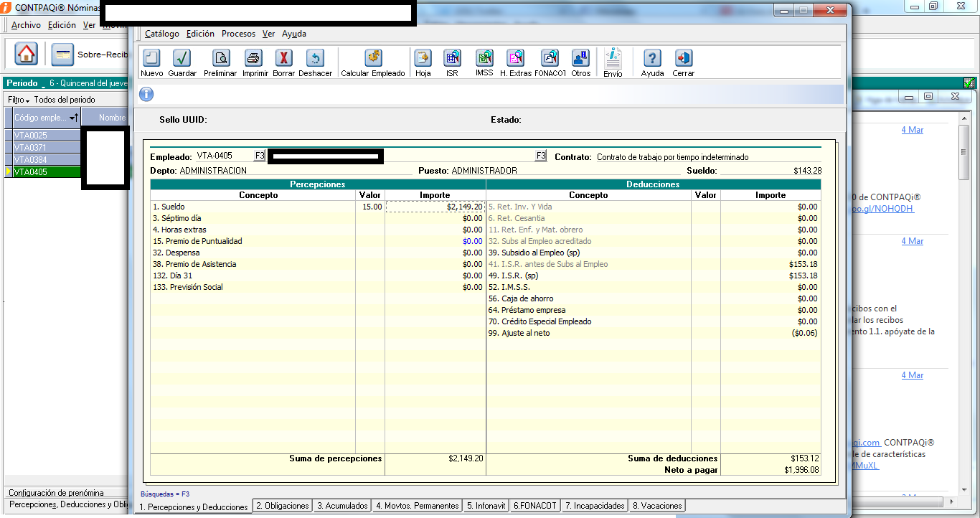Image resolution: width=980 pixels, height=518 pixels.
Task: Open Configuración de prenómina panel
Action: (56, 493)
